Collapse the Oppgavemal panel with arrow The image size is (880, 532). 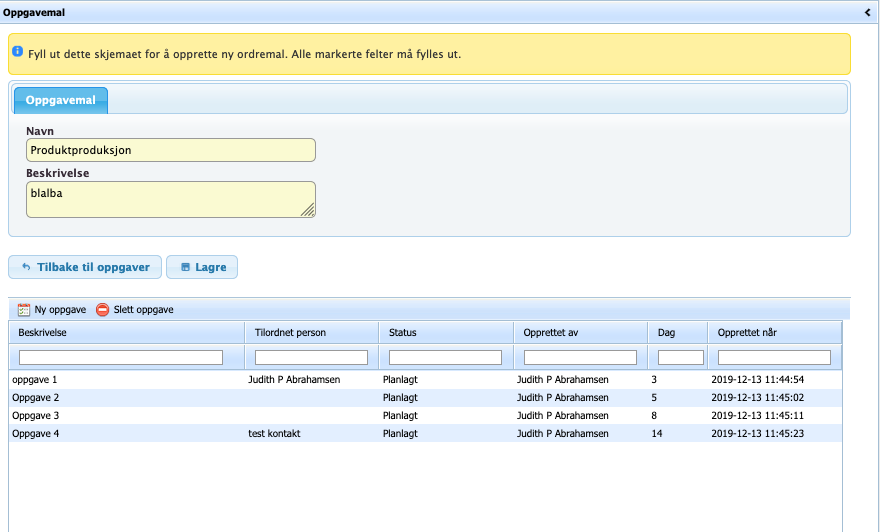coord(868,12)
